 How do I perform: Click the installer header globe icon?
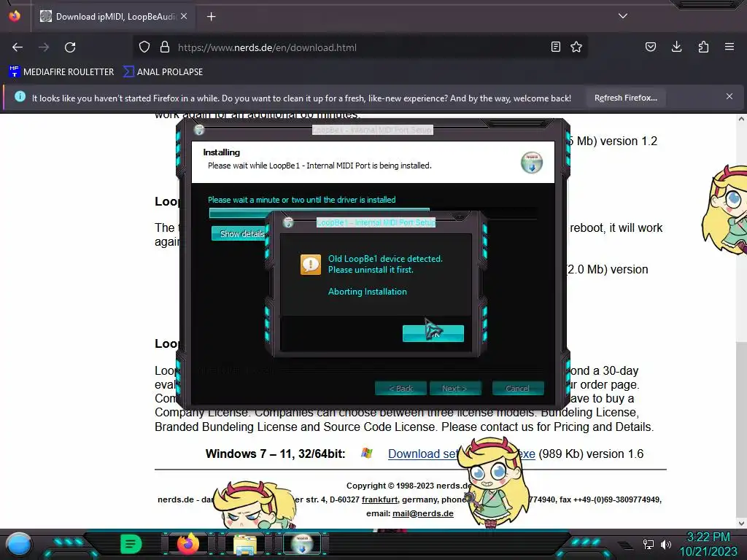coord(532,163)
